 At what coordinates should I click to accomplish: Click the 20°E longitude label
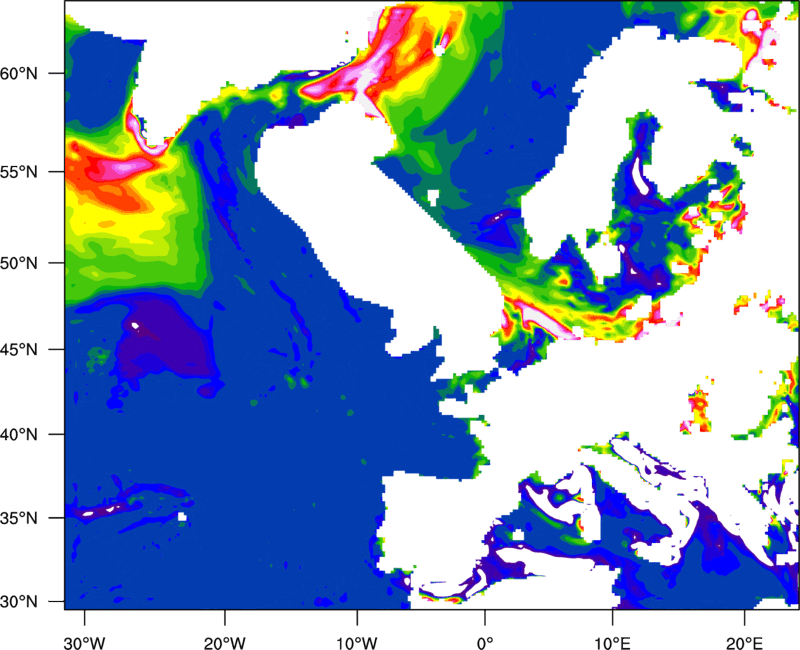tap(744, 643)
